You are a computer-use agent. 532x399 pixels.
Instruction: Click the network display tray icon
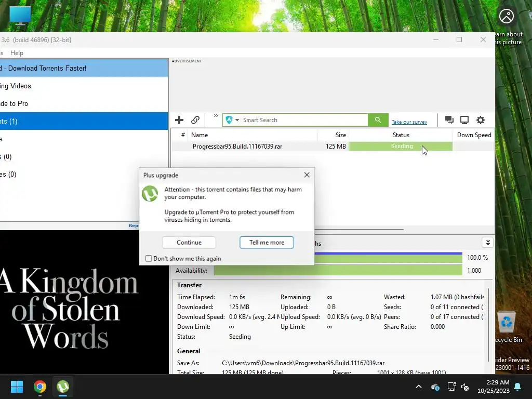point(451,387)
